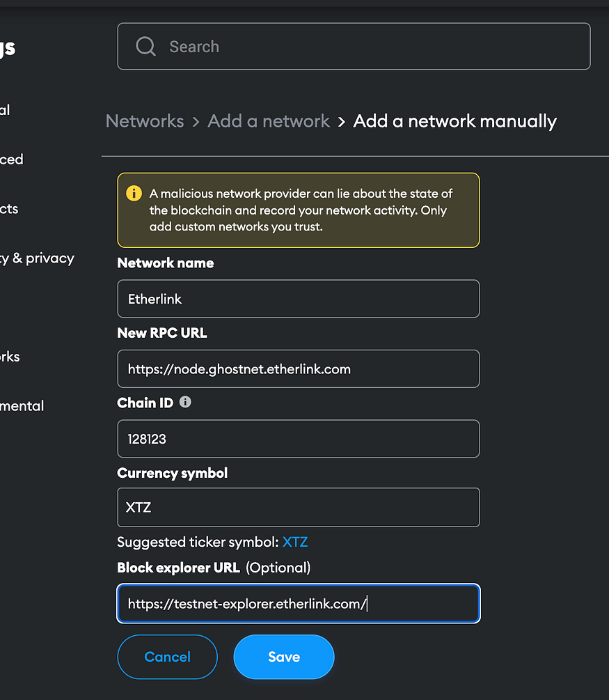Click the malicious network provider warning text

(301, 210)
